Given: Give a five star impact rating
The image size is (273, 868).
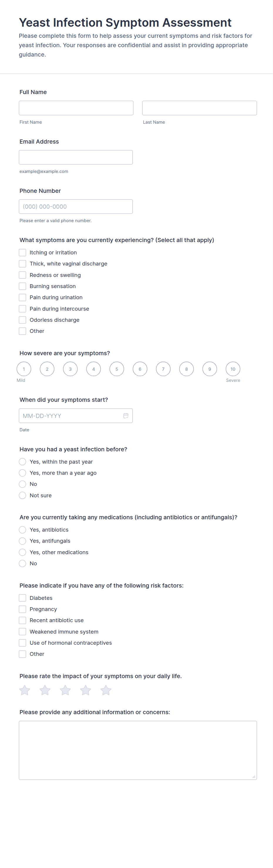Looking at the screenshot, I should click(106, 690).
